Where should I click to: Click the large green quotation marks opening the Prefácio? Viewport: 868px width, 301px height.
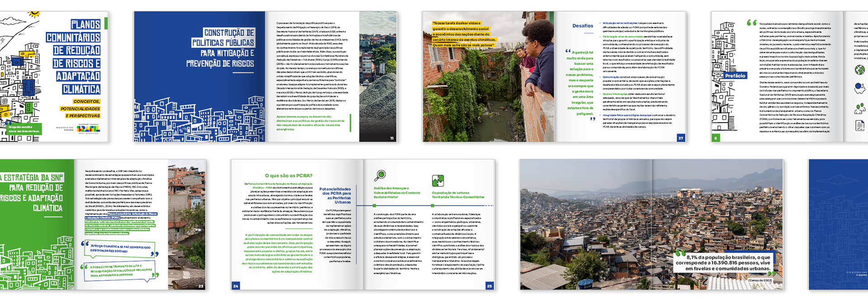coord(751,23)
